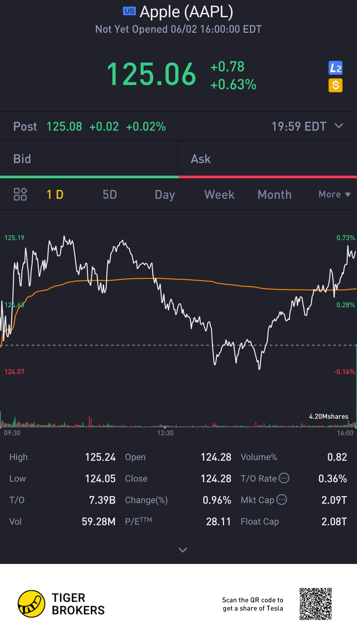Screen dimensions: 357x644
Task: Tap the Tesla share QR code
Action: pyautogui.click(x=316, y=604)
